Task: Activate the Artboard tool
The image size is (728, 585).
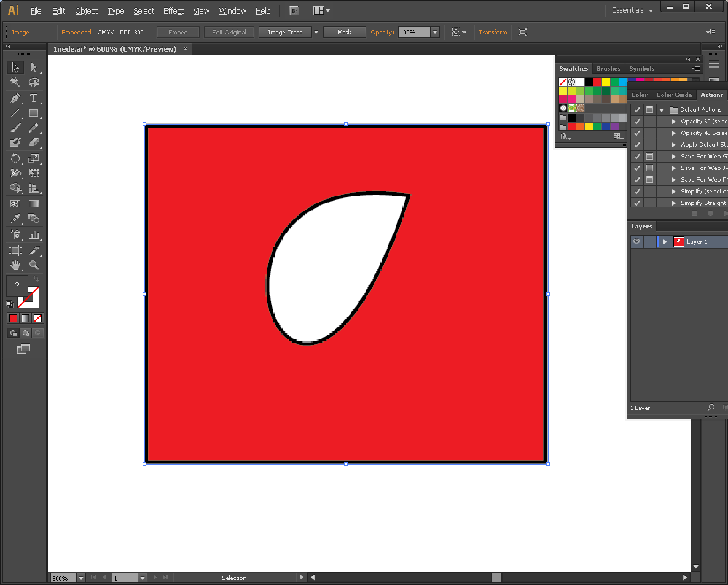Action: tap(15, 250)
